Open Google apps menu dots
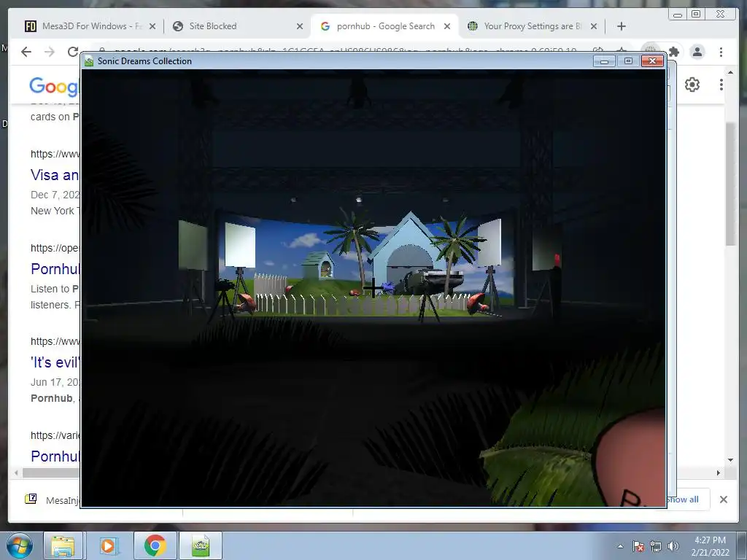This screenshot has height=560, width=747. tap(721, 85)
